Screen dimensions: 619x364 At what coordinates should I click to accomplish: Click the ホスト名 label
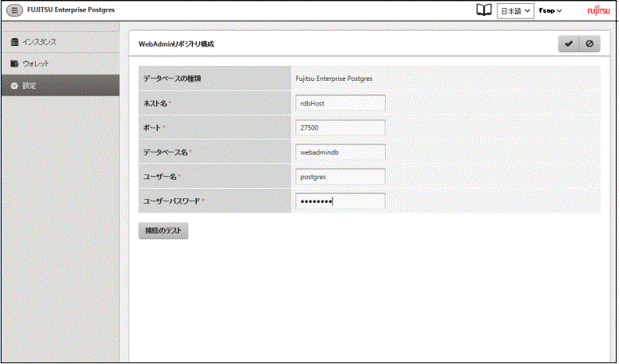[x=155, y=103]
